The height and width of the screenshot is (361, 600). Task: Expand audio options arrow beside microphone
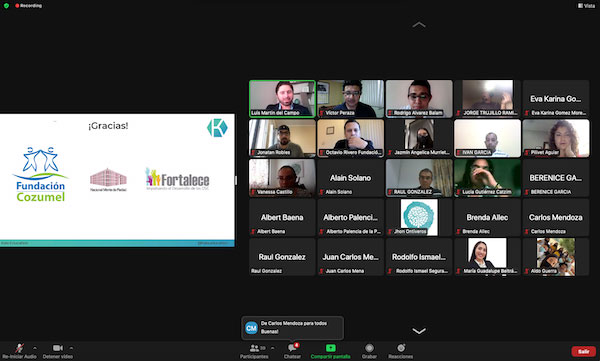click(x=35, y=348)
